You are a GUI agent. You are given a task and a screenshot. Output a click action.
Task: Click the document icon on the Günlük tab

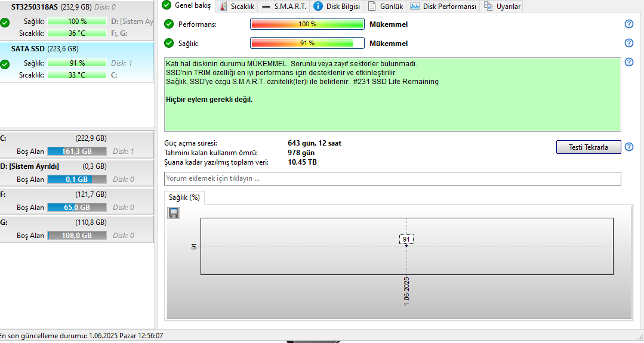point(371,6)
